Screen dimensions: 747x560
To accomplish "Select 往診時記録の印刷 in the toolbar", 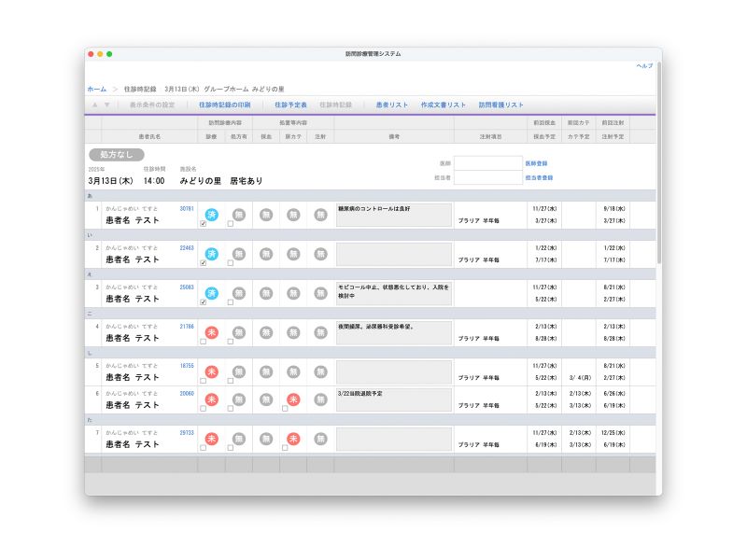I will 224,105.
